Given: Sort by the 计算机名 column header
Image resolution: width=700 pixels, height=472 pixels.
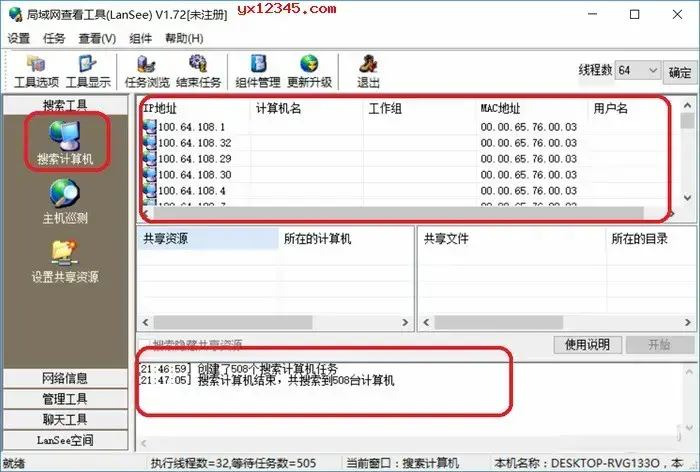Looking at the screenshot, I should (x=307, y=108).
